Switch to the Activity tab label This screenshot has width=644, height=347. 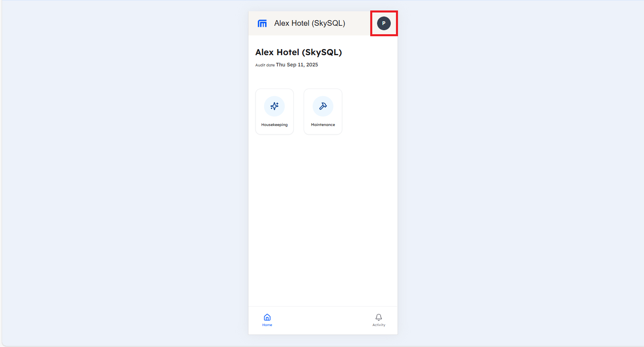(379, 325)
